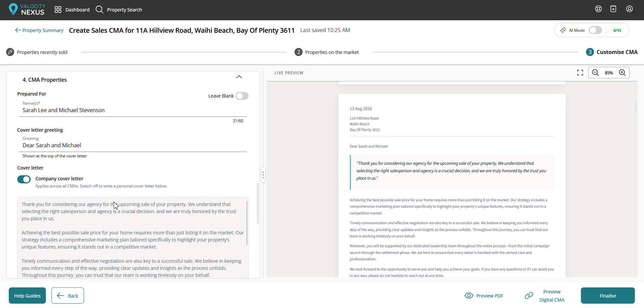Viewport: 644px width, 308px height.
Task: Zoom in the live preview
Action: click(622, 73)
